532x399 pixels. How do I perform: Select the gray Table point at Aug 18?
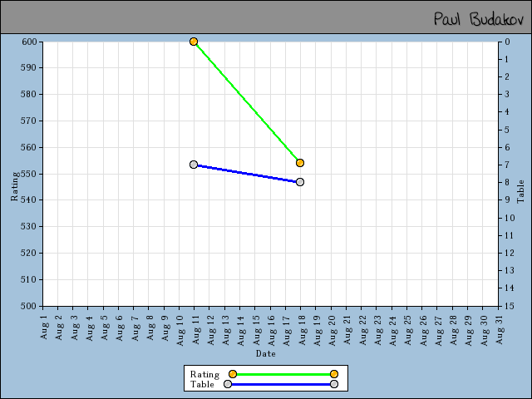point(300,182)
